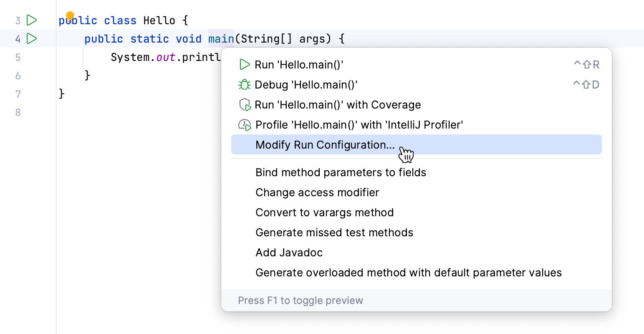Click the Profiler clock icon in menu
The image size is (644, 334).
click(245, 125)
